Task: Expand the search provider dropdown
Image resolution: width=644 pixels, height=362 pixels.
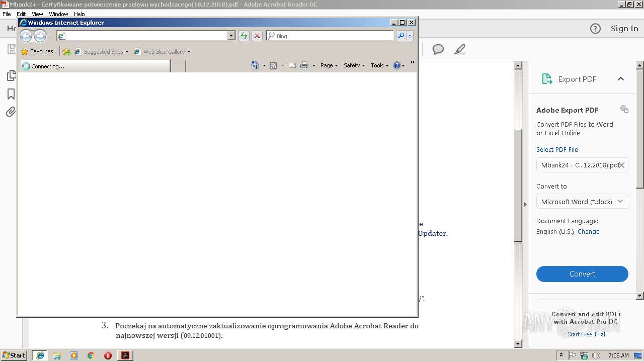Action: coord(410,36)
